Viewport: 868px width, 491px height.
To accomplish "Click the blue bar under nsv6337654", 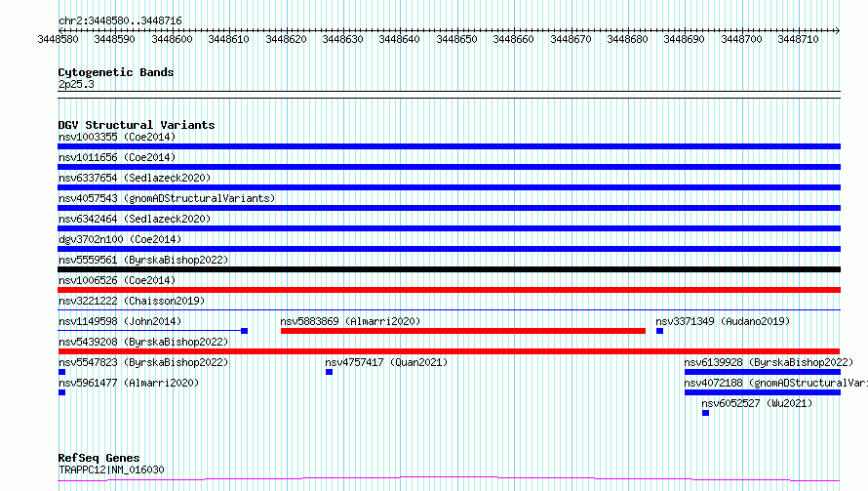I will pyautogui.click(x=449, y=187).
